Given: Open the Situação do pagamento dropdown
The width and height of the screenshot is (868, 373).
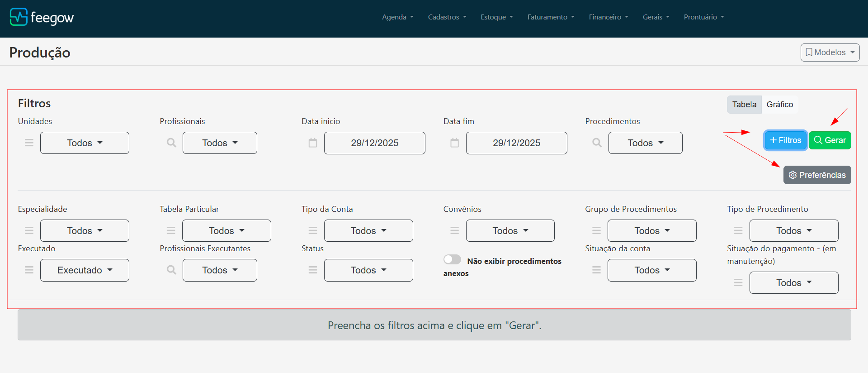Looking at the screenshot, I should click(x=794, y=282).
